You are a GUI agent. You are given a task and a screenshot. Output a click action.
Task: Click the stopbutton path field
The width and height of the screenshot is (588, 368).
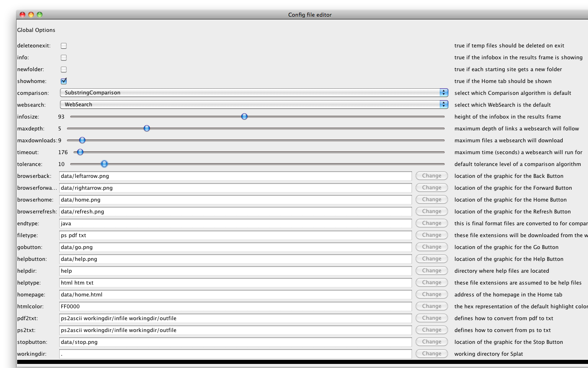[x=236, y=342]
